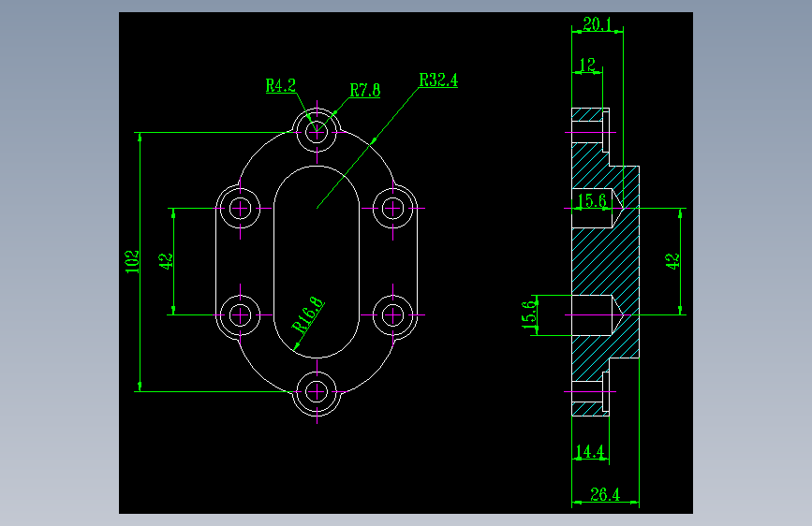Pick the R16.8 slot radius label
Image resolution: width=812 pixels, height=526 pixels.
coord(307,314)
